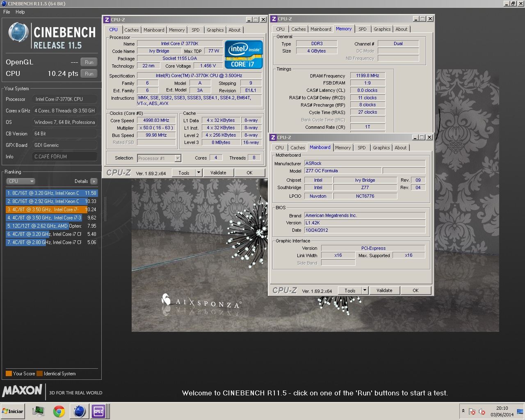The image size is (525, 420).
Task: Click Validate in the Mainboard window
Action: (x=384, y=290)
